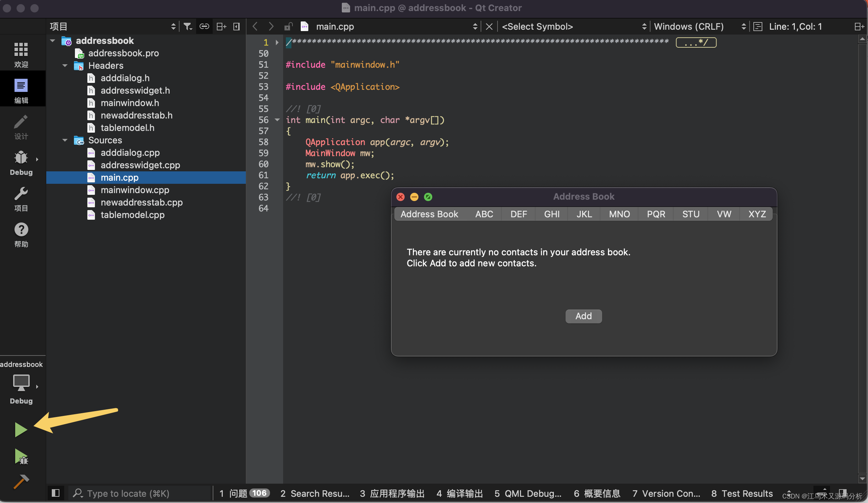Open the Test Results output pane
Image resolution: width=868 pixels, height=503 pixels.
coord(742,493)
